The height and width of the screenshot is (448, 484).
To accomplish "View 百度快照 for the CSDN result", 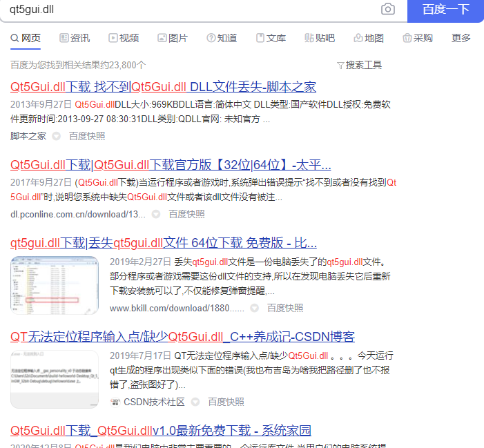I will tap(226, 402).
